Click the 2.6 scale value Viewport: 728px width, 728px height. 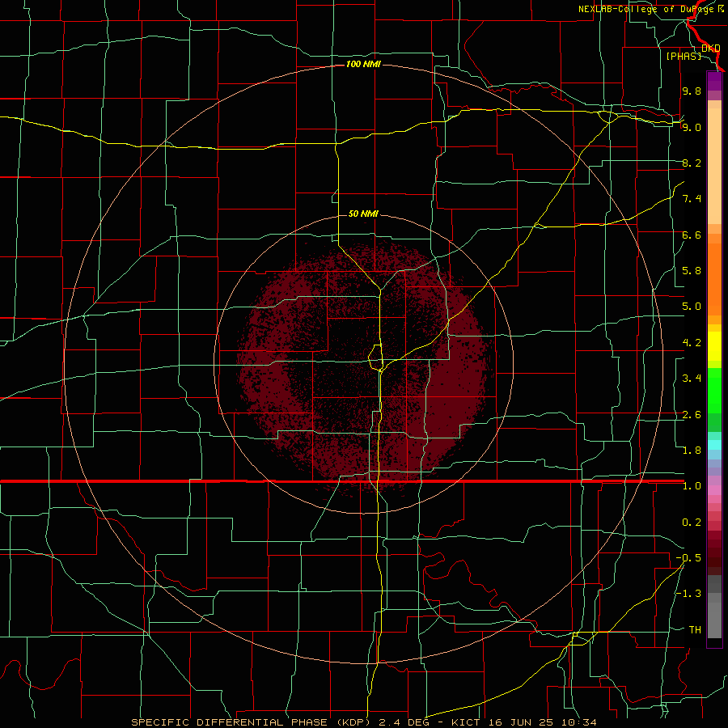tap(692, 415)
